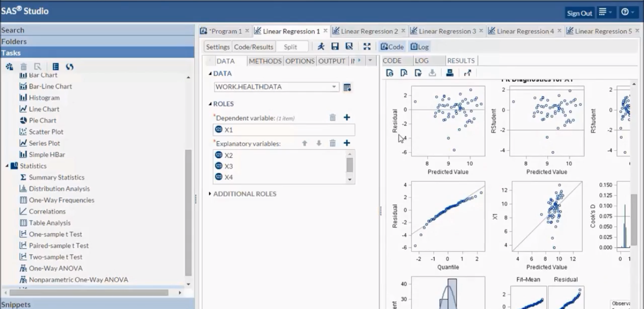Collapse the ROLES section

210,104
